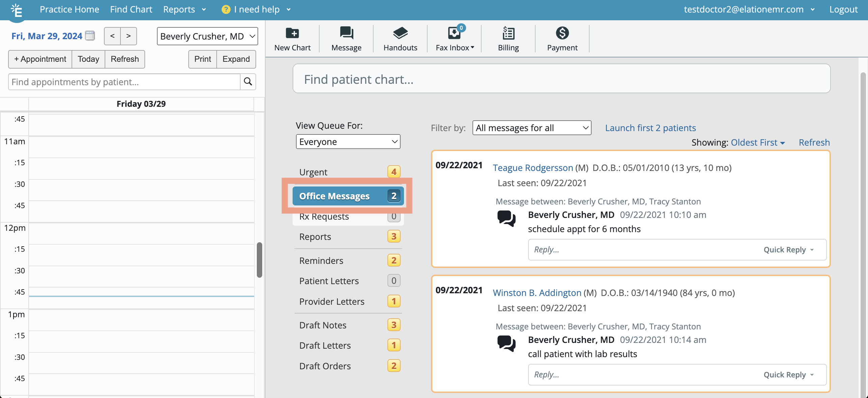Viewport: 868px width, 398px height.
Task: Click the Billing icon
Action: (508, 38)
